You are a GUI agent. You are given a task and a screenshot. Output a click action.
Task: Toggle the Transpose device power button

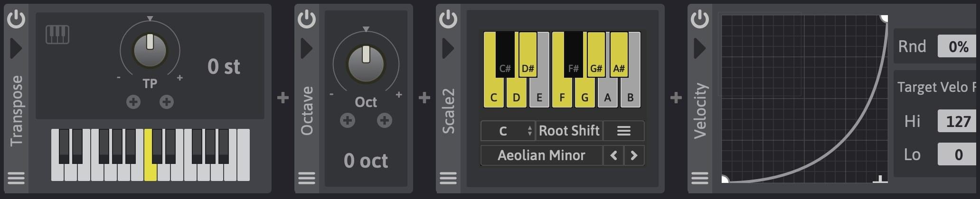[16, 19]
